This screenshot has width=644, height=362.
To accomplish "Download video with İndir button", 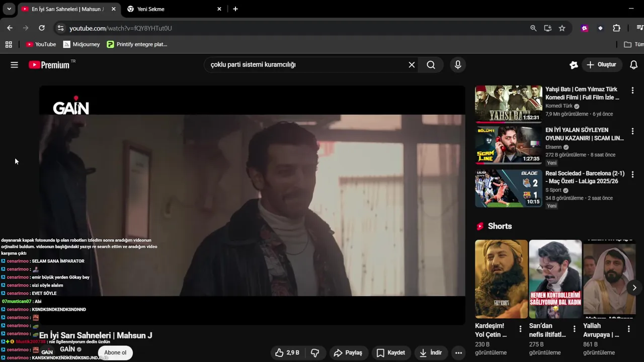I will point(430,353).
